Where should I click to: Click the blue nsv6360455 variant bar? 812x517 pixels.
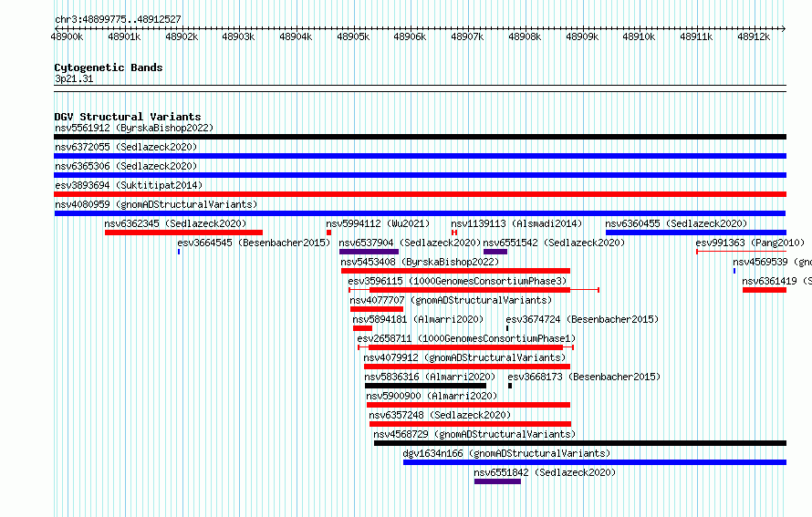[696, 233]
